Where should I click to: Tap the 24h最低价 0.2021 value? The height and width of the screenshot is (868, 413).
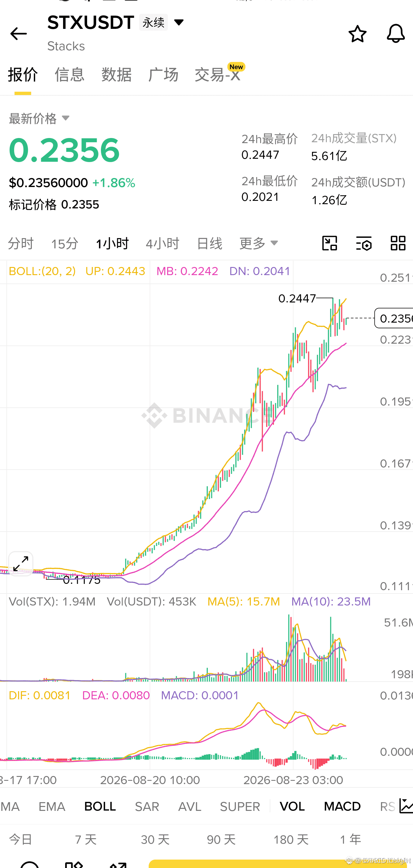pyautogui.click(x=260, y=197)
